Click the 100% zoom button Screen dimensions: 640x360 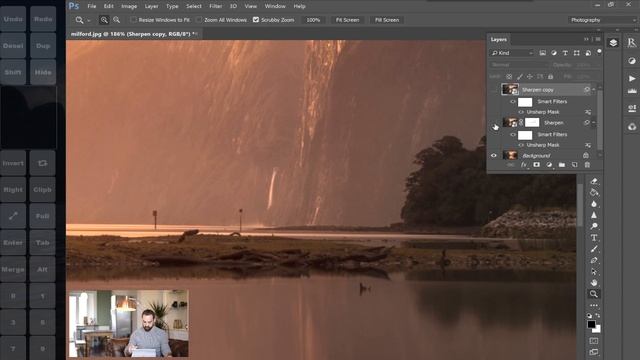click(x=313, y=20)
